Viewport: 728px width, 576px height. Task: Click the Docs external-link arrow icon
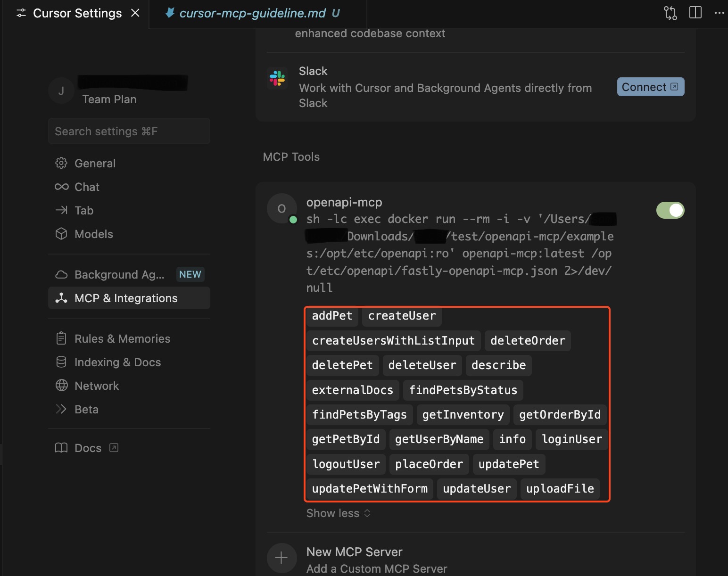point(114,448)
